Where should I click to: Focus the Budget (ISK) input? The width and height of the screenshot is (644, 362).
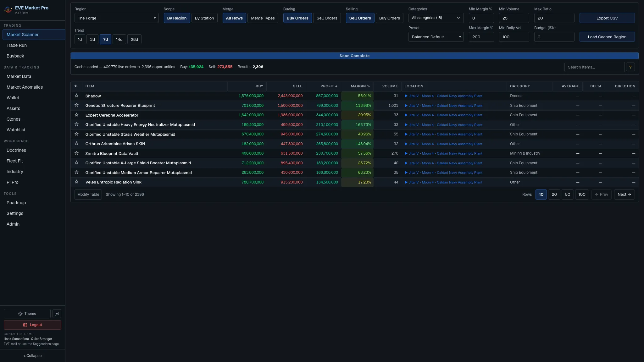pyautogui.click(x=554, y=37)
